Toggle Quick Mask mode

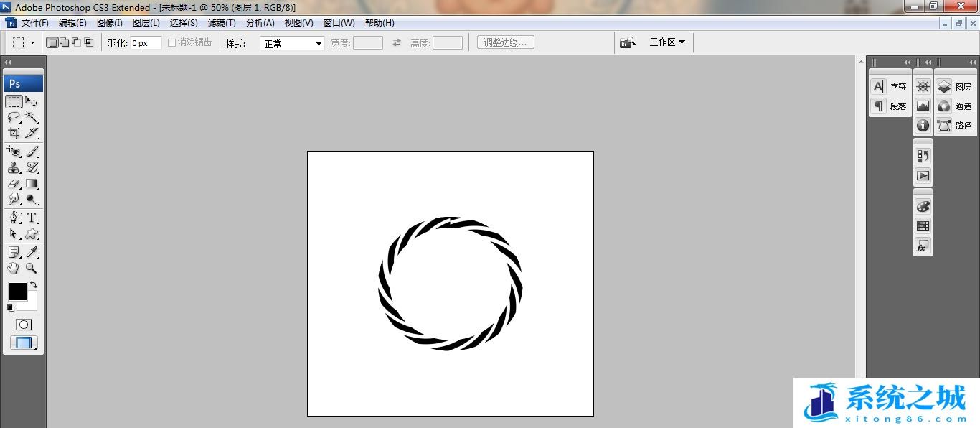click(x=24, y=325)
